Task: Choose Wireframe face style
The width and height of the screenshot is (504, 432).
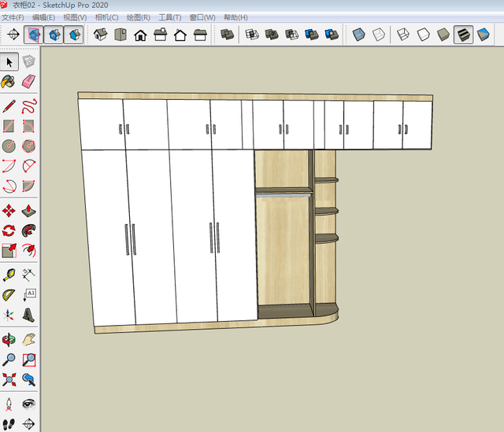Action: click(403, 35)
